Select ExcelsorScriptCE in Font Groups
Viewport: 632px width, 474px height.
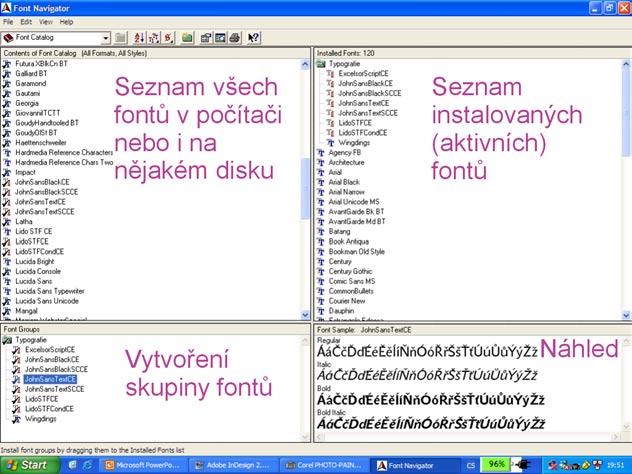tap(50, 350)
